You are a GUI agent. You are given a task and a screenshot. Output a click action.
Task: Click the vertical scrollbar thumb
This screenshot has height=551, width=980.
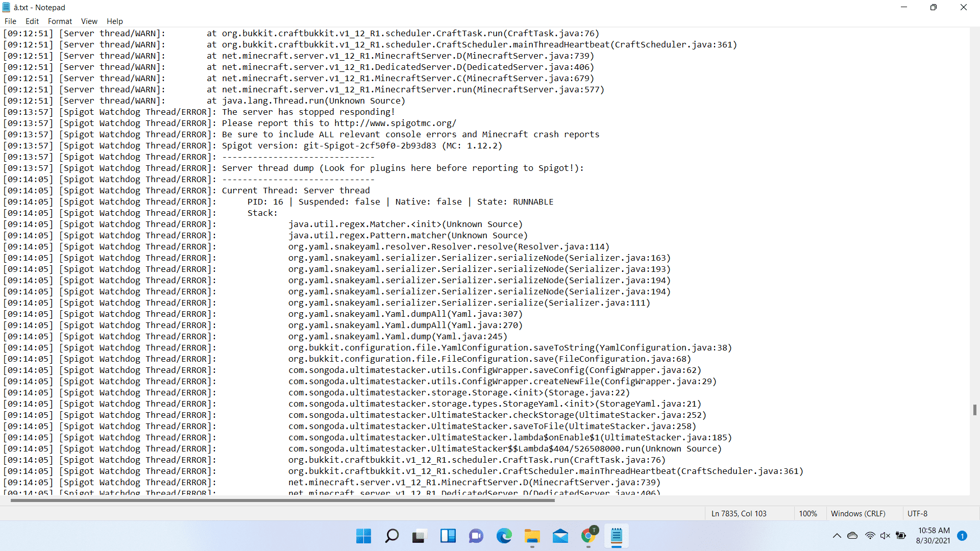pos(974,410)
